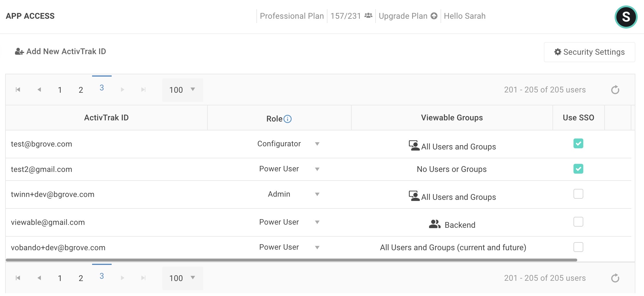Select page 1 in top pager

tap(60, 90)
